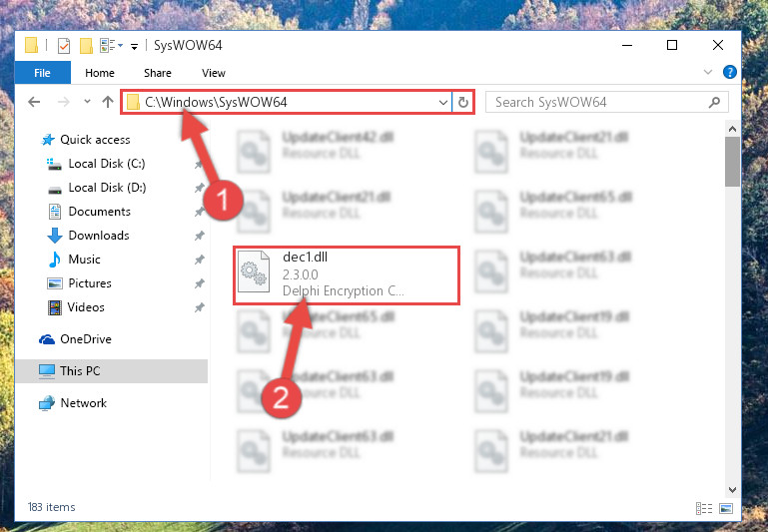Viewport: 768px width, 532px height.
Task: Open the Help question mark icon
Action: [x=729, y=73]
